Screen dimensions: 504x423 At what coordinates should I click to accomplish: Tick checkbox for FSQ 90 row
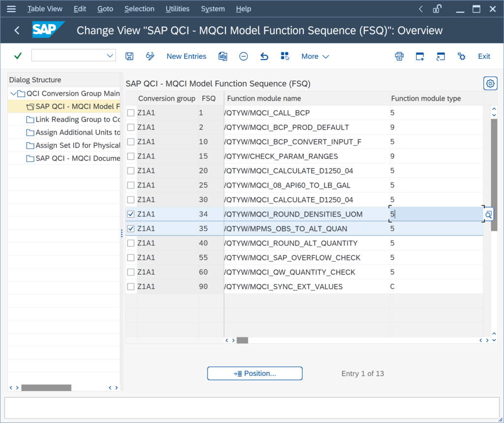point(131,287)
